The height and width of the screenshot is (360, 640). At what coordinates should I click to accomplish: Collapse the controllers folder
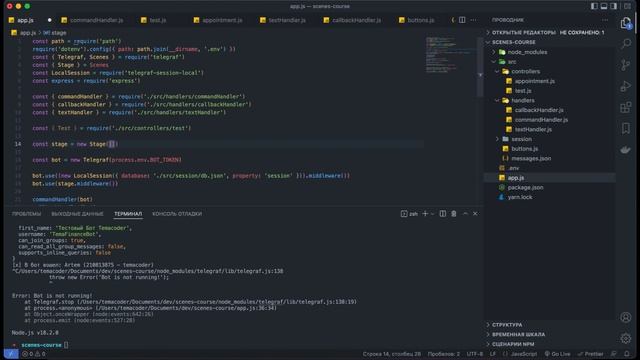pos(525,71)
